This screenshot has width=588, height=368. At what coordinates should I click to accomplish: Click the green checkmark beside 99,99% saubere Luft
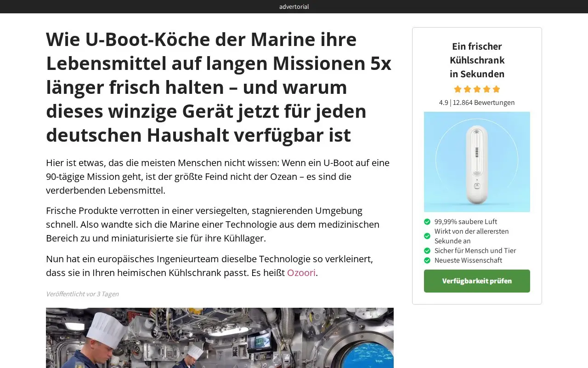click(x=427, y=222)
